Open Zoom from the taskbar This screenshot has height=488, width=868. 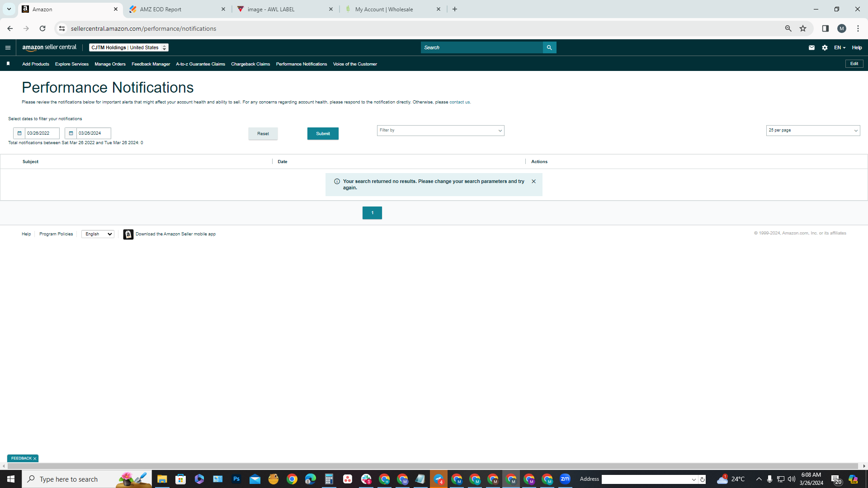[565, 479]
